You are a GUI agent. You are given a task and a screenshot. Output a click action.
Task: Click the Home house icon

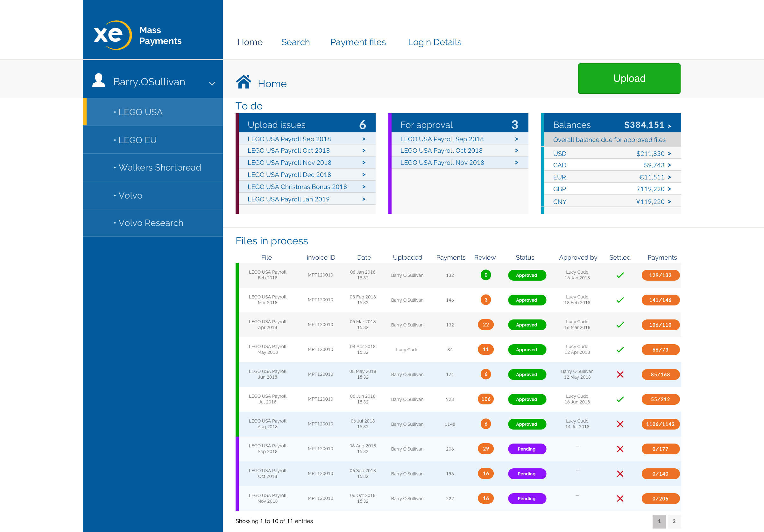[x=244, y=82]
